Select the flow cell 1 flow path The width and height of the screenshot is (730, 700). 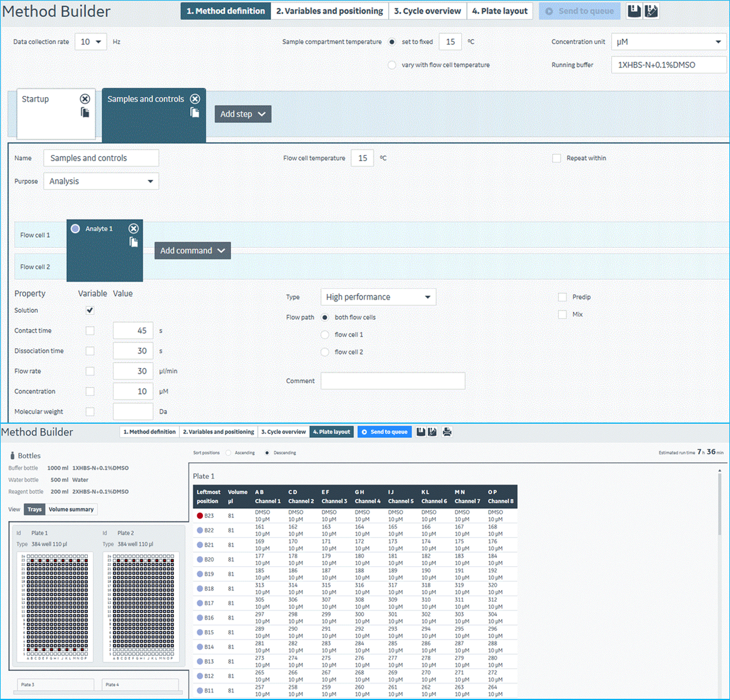[325, 335]
